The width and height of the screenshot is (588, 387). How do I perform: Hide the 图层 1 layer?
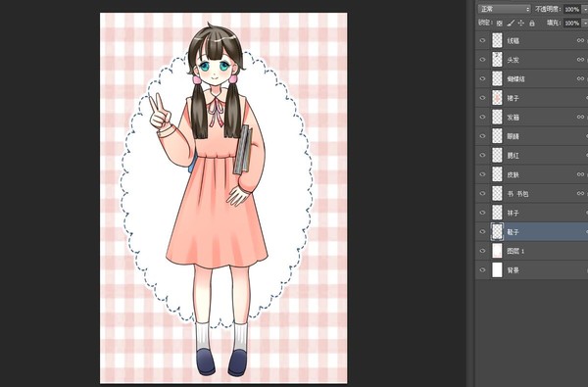(x=482, y=251)
